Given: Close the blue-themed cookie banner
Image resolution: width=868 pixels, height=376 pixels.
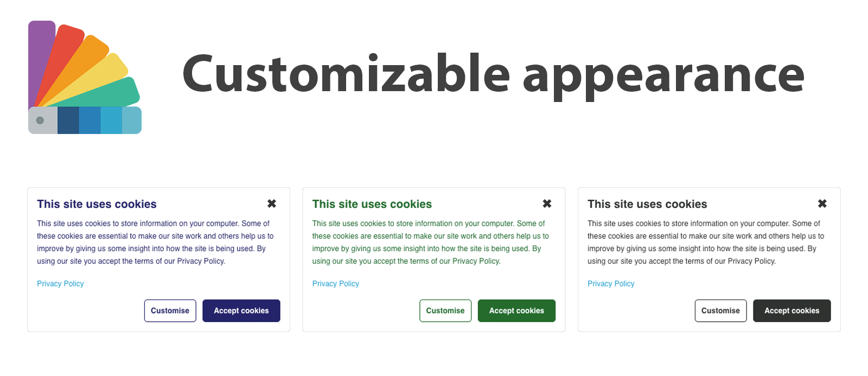Looking at the screenshot, I should point(272,203).
